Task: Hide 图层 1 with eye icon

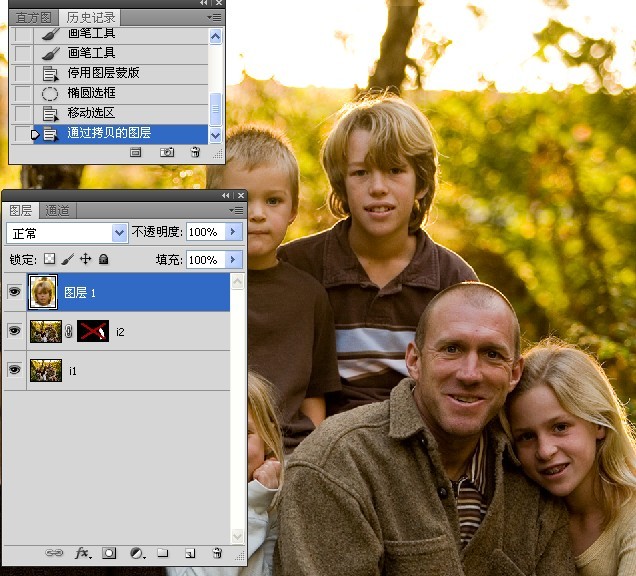Action: 15,292
